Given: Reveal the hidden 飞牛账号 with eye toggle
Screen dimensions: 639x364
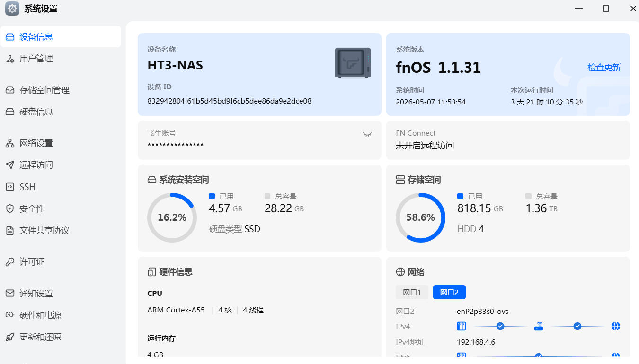Looking at the screenshot, I should (x=367, y=134).
